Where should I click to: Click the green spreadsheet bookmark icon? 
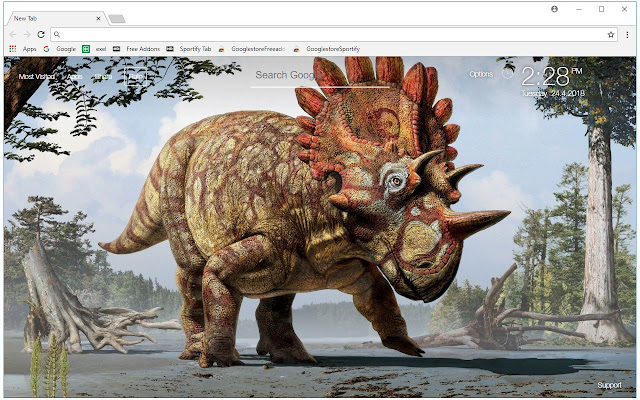(86, 49)
